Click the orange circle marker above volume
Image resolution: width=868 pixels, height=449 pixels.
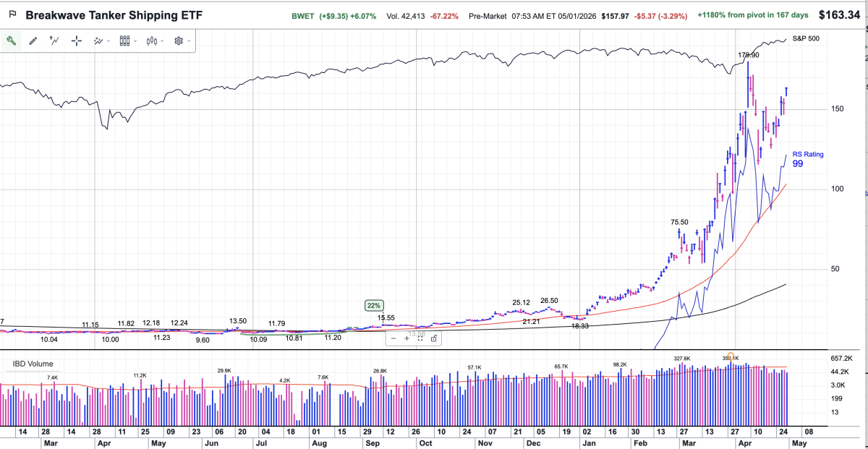pyautogui.click(x=731, y=357)
